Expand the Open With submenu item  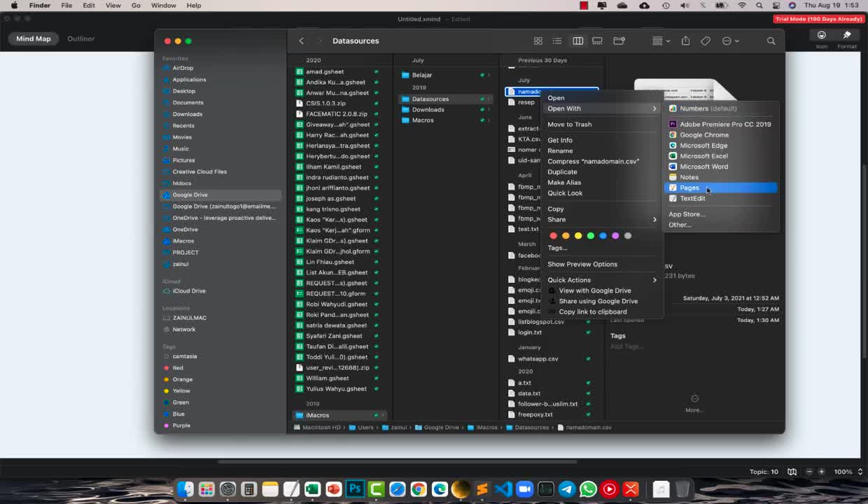602,108
